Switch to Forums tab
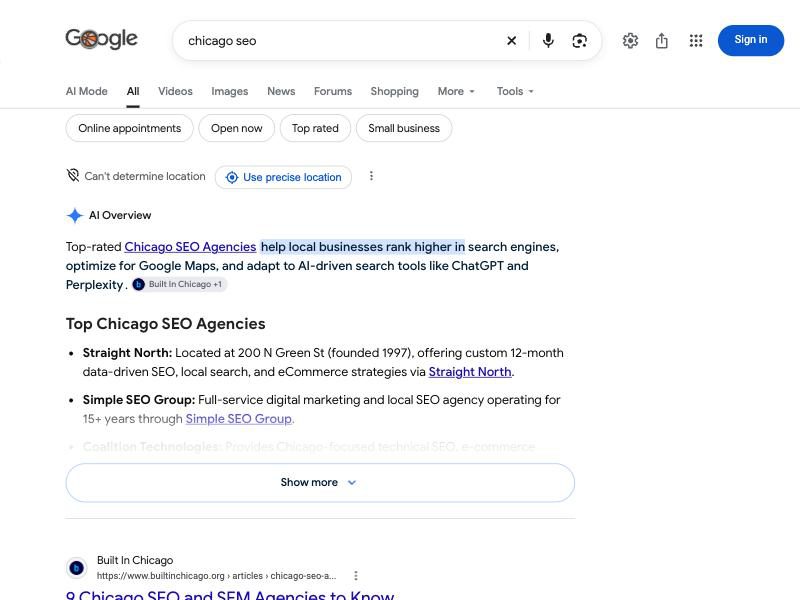Image resolution: width=800 pixels, height=600 pixels. (x=333, y=91)
